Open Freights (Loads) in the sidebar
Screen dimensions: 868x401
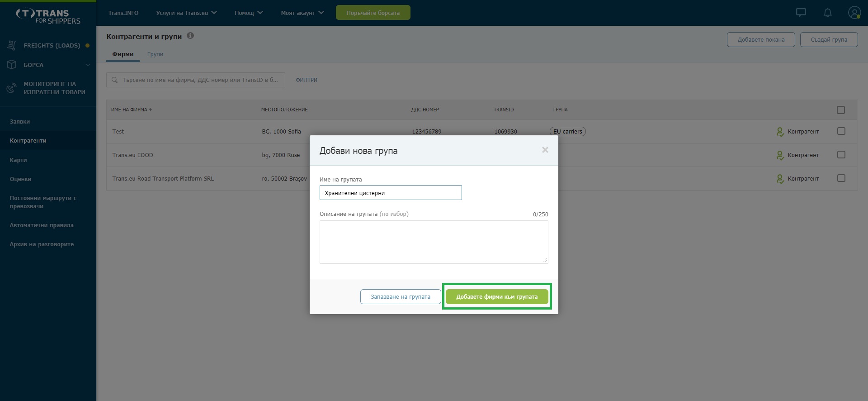[52, 45]
